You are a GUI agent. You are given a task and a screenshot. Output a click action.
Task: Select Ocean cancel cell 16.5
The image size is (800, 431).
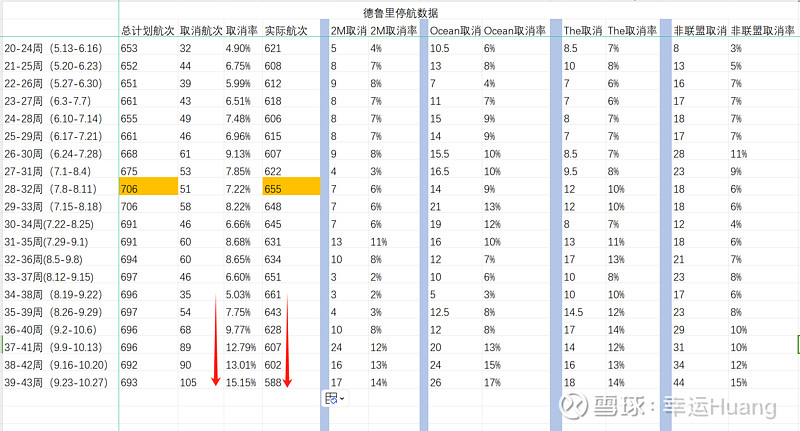click(439, 171)
